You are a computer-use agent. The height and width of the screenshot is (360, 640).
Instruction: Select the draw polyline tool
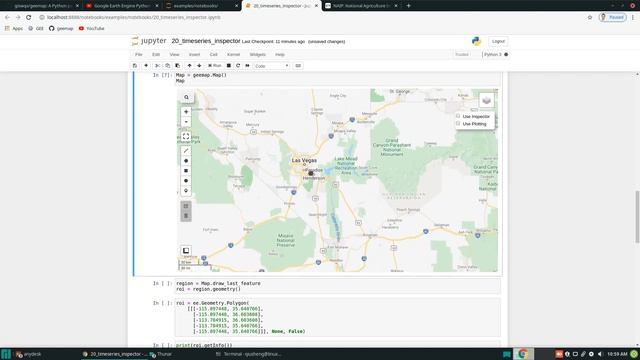point(186,151)
